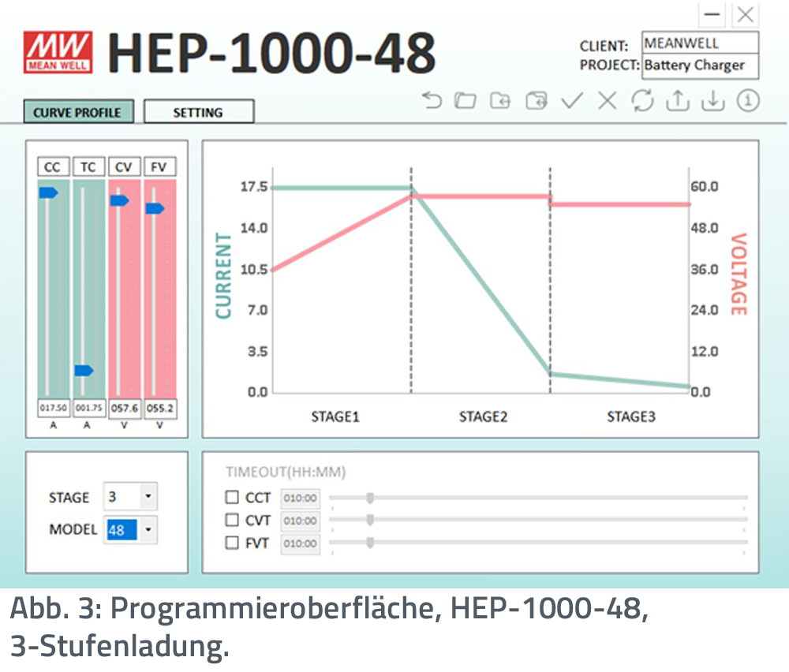Image resolution: width=789 pixels, height=672 pixels.
Task: Click the CV value field 057.6
Action: (125, 408)
